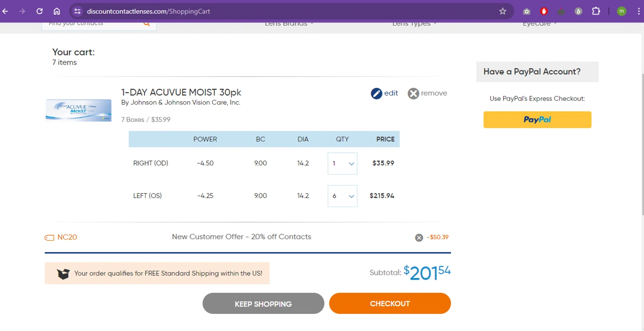
Task: Click the browser back arrow
Action: point(6,11)
